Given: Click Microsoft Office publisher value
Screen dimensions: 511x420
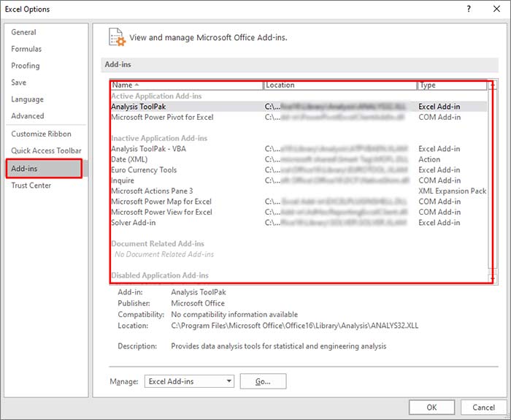Looking at the screenshot, I should [198, 303].
